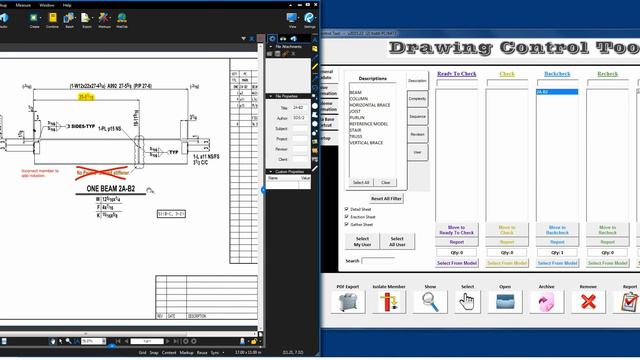
Task: Switch to the Revision filter tab
Action: (417, 134)
